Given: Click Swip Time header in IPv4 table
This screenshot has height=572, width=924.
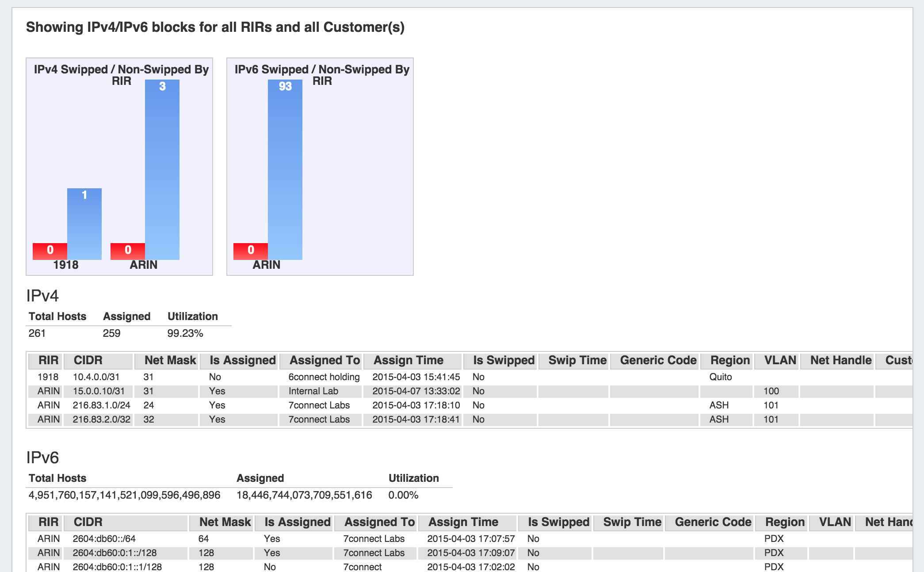Looking at the screenshot, I should click(x=577, y=360).
